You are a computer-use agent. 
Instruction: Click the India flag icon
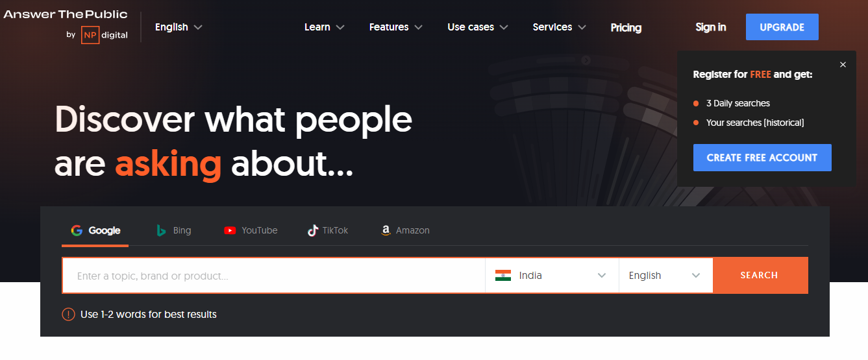click(503, 276)
